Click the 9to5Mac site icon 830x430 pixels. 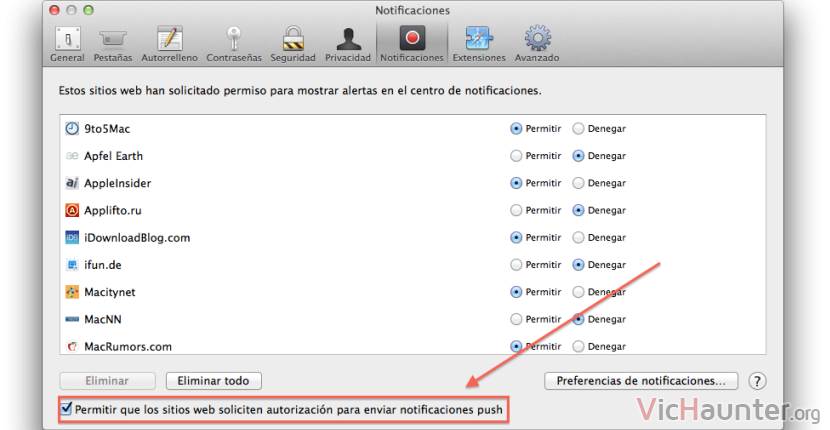[x=72, y=128]
